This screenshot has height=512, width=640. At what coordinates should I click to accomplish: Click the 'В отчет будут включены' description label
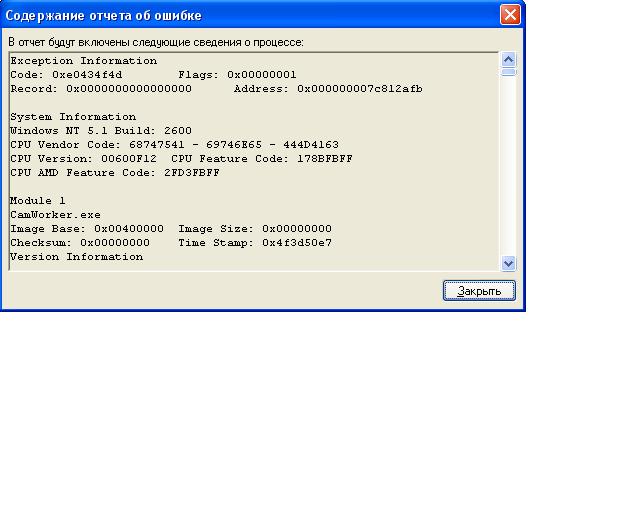click(x=156, y=42)
